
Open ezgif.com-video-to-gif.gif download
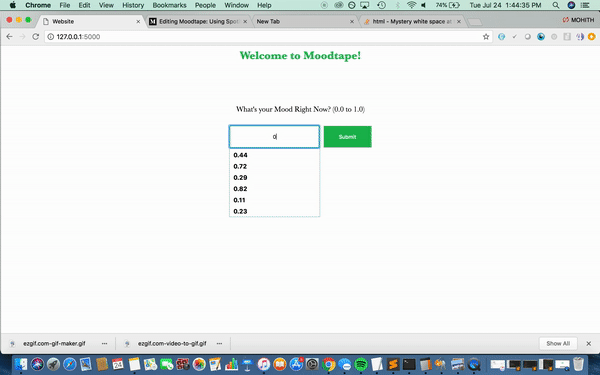tap(172, 343)
